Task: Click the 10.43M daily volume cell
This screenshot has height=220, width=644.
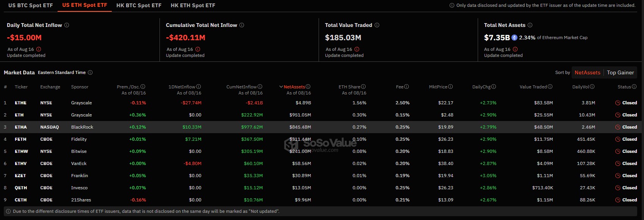Action: (x=587, y=115)
